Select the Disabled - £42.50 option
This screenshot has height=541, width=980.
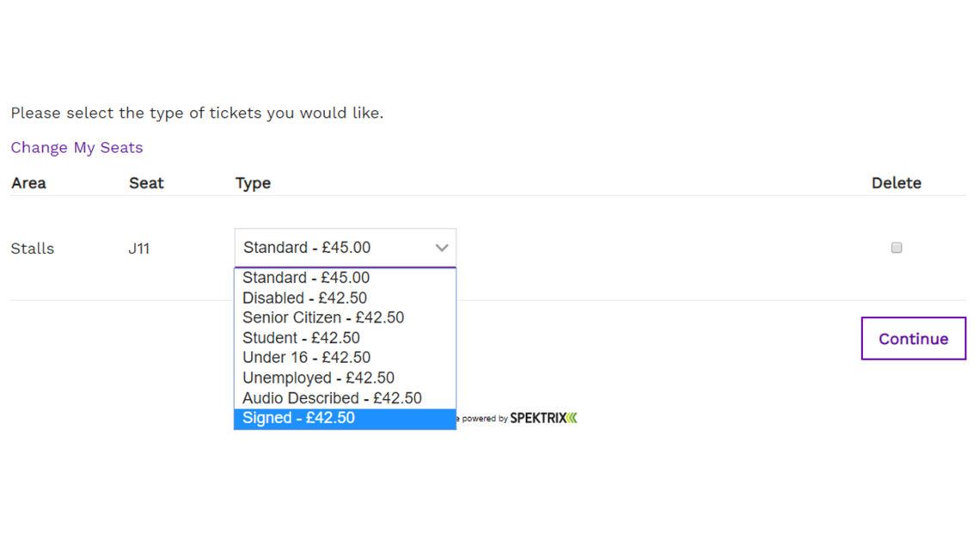click(x=345, y=298)
